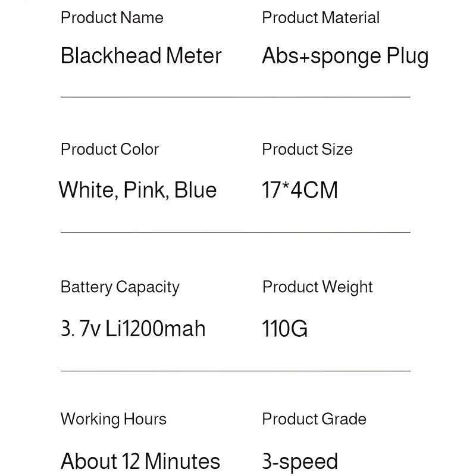This screenshot has width=476, height=476.
Task: Click the Battery Capacity label
Action: click(x=120, y=287)
